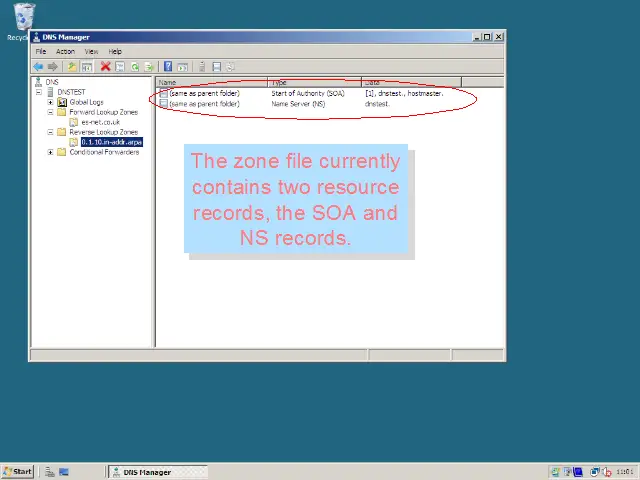This screenshot has width=640, height=480.
Task: Click the DNSTEST server icon in tree
Action: click(51, 92)
